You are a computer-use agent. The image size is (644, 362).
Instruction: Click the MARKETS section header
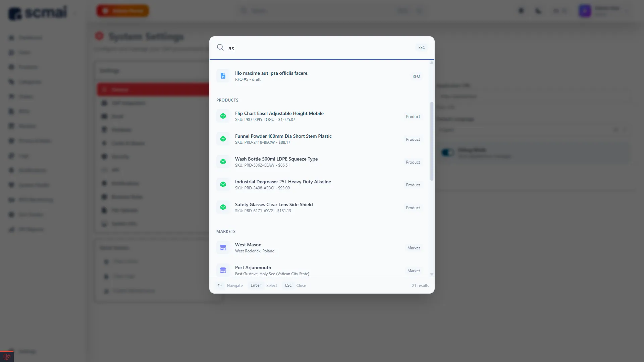[226, 232]
